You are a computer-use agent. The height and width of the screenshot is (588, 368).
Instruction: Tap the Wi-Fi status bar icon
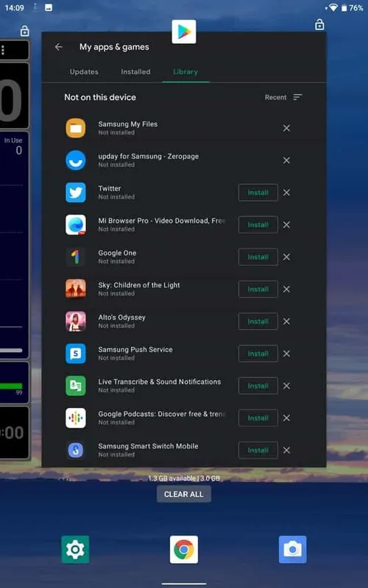pos(333,7)
